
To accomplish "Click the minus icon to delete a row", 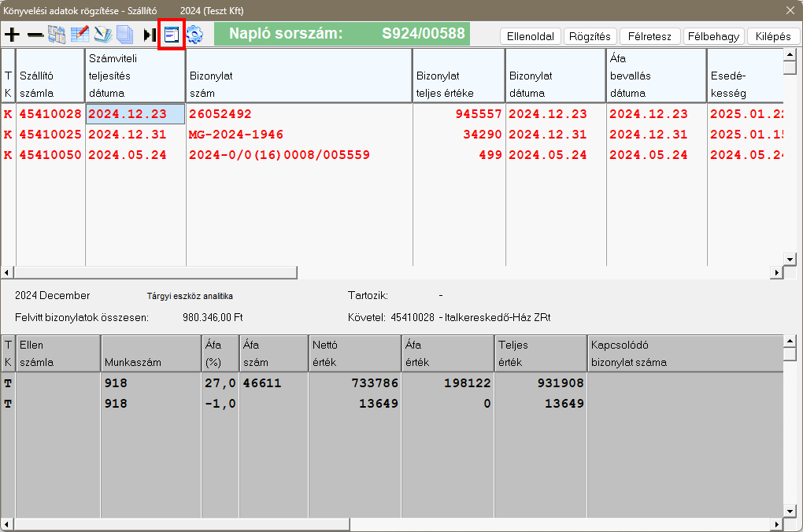I will click(x=35, y=35).
